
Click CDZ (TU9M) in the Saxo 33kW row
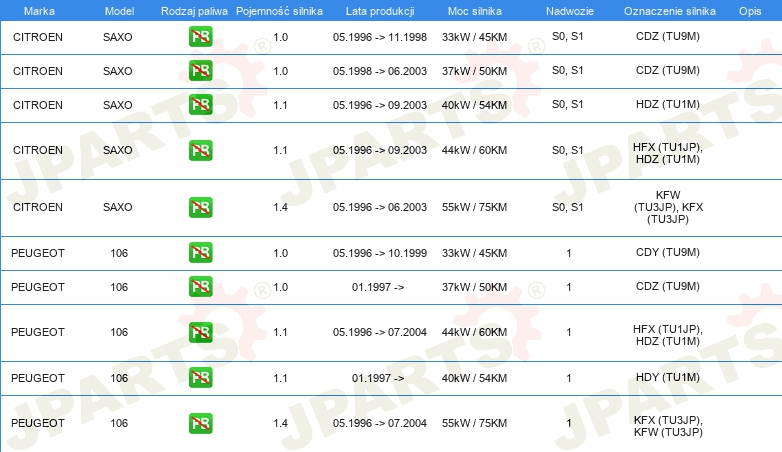[668, 36]
